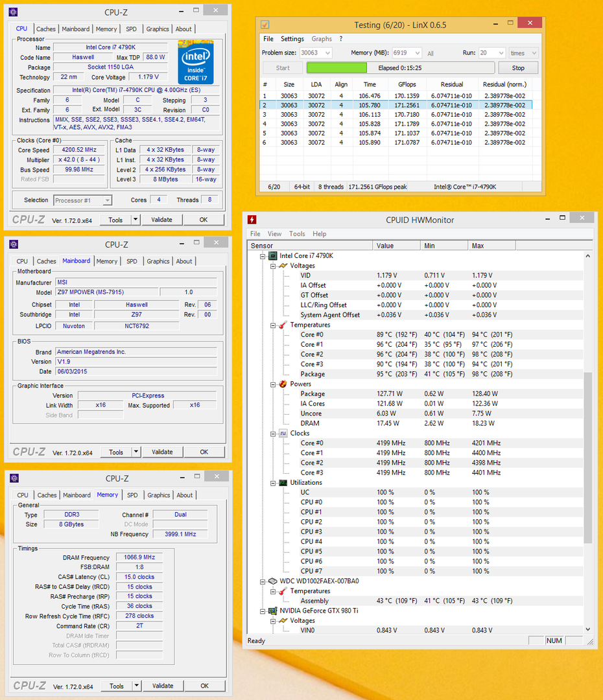Click the LinX app icon in title bar
603x700 pixels.
pos(265,25)
